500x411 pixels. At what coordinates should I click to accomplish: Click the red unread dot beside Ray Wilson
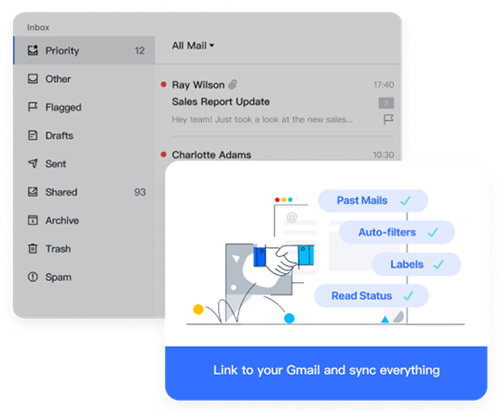tap(163, 84)
